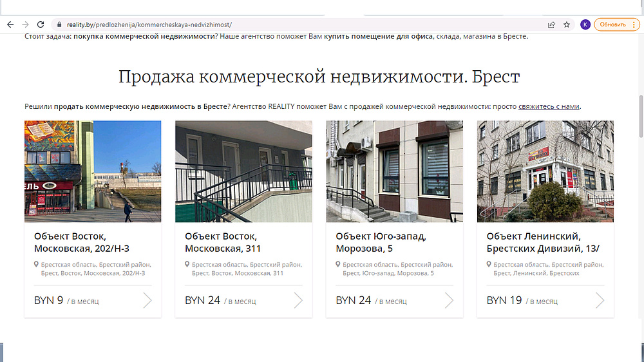Click the share page icon in the address bar
The width and height of the screenshot is (644, 362).
pyautogui.click(x=552, y=24)
